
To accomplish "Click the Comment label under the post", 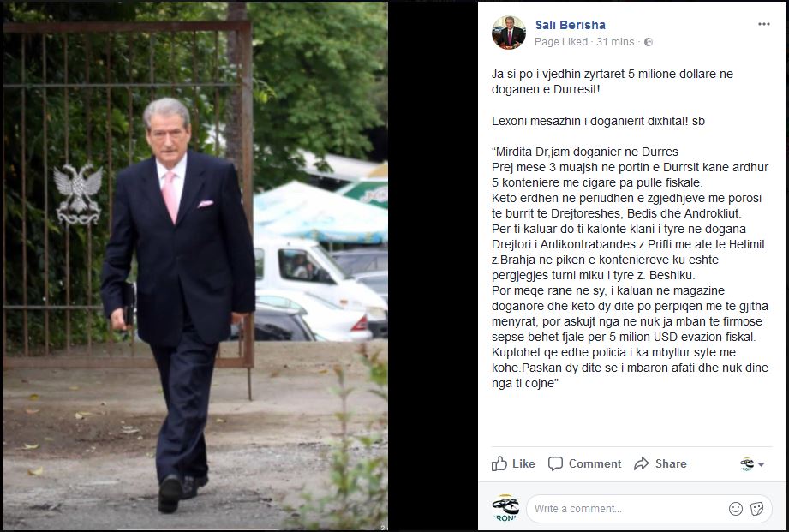I will (595, 463).
